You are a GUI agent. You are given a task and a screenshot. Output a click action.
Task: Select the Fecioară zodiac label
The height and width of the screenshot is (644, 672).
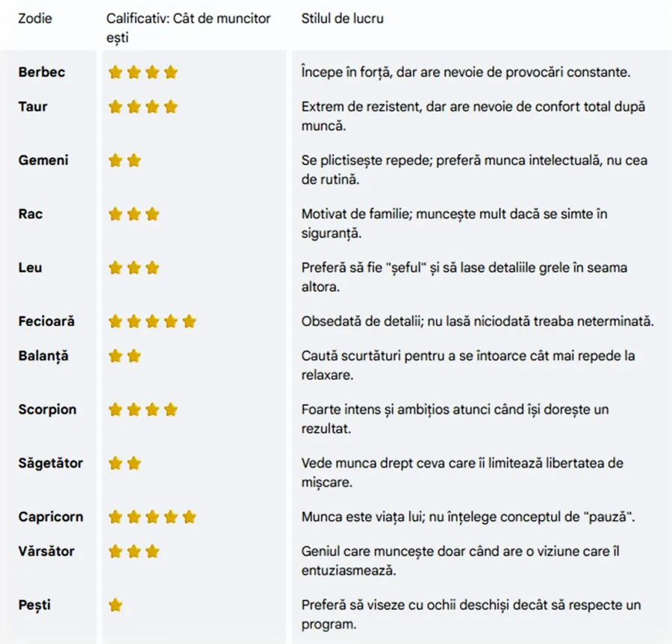coord(47,322)
